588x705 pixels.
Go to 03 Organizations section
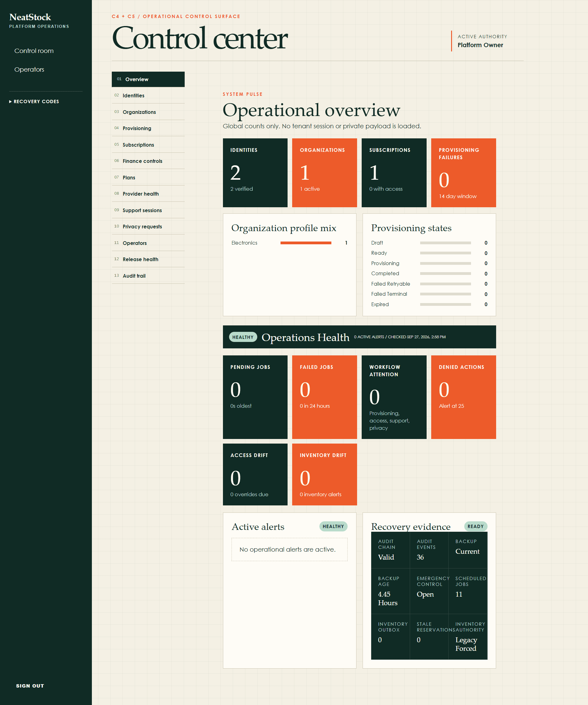(148, 112)
